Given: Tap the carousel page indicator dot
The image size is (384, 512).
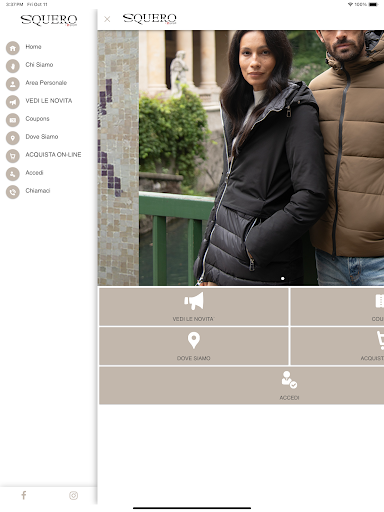Looking at the screenshot, I should 283,278.
